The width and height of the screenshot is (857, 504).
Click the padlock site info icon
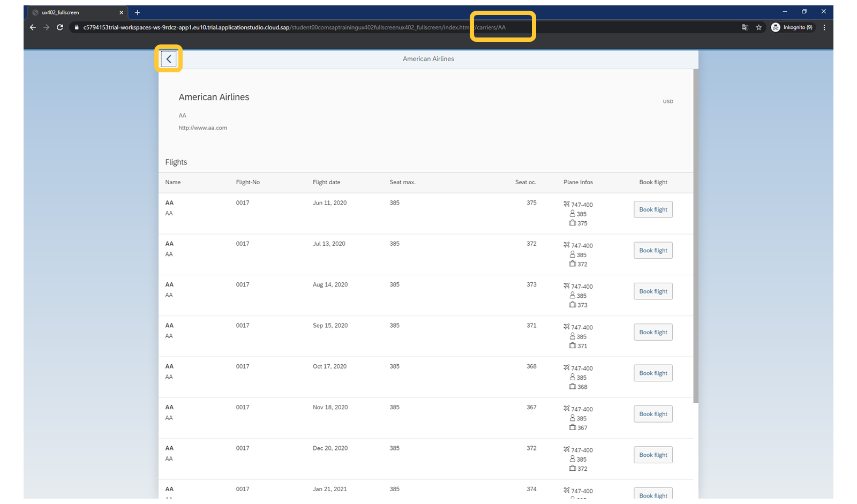77,27
